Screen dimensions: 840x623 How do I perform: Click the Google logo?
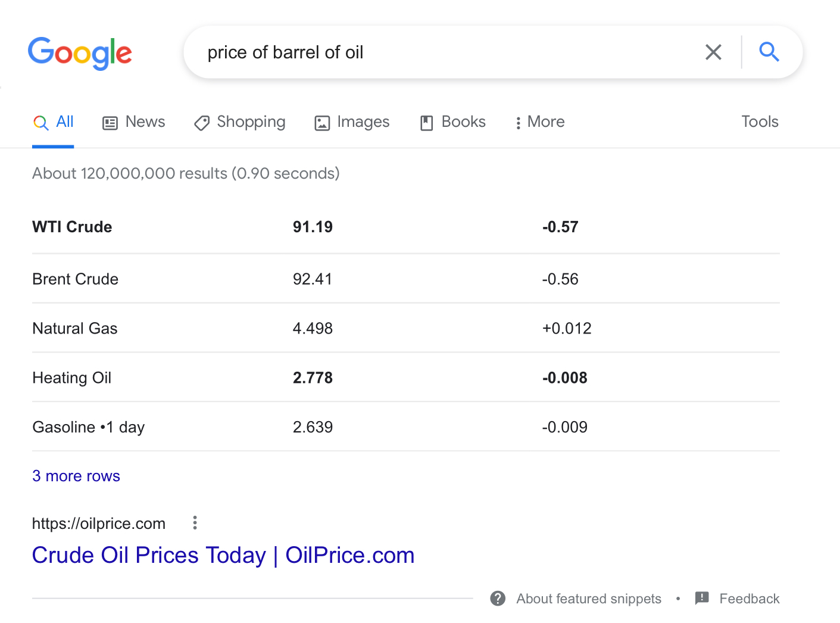coord(80,53)
